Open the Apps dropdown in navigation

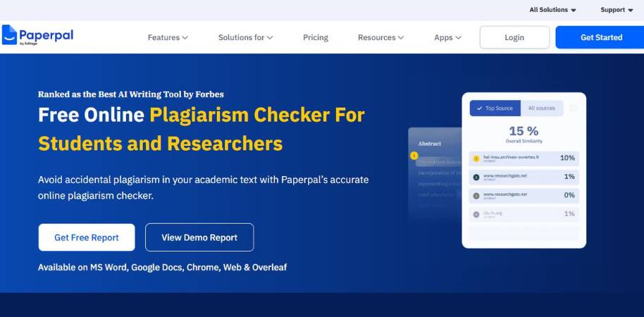[x=447, y=37]
